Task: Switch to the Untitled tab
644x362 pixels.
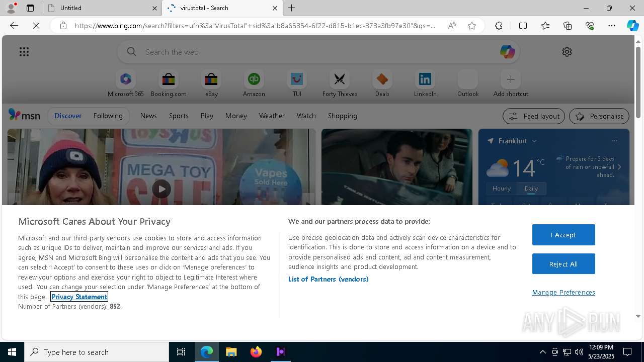Action: [x=101, y=8]
